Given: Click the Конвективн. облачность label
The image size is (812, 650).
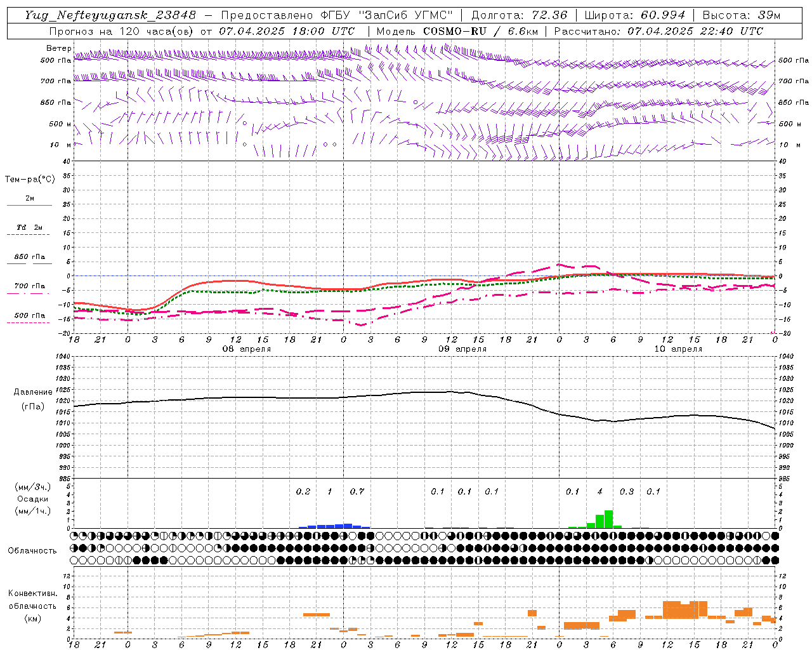Looking at the screenshot, I should [32, 599].
